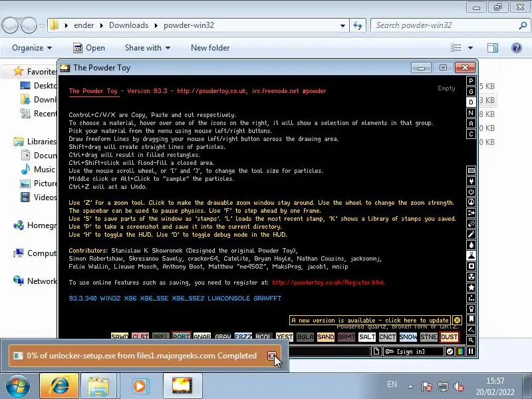
Task: Select the SAND element
Action: 326,337
